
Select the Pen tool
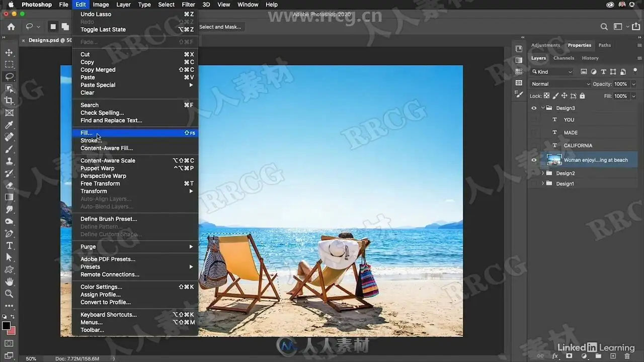pyautogui.click(x=9, y=233)
